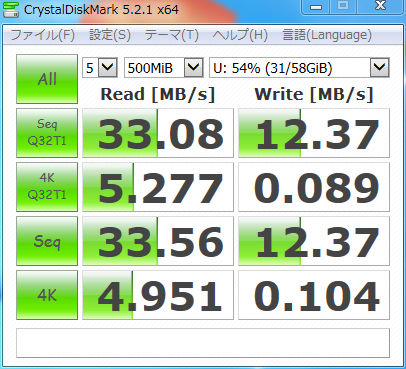This screenshot has width=406, height=369.
Task: Click the empty comment field at bottom
Action: [x=203, y=343]
